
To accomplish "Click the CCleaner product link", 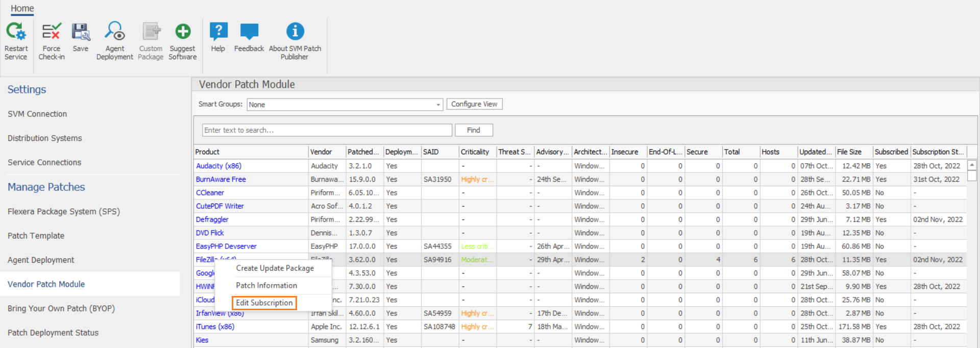I will click(210, 193).
